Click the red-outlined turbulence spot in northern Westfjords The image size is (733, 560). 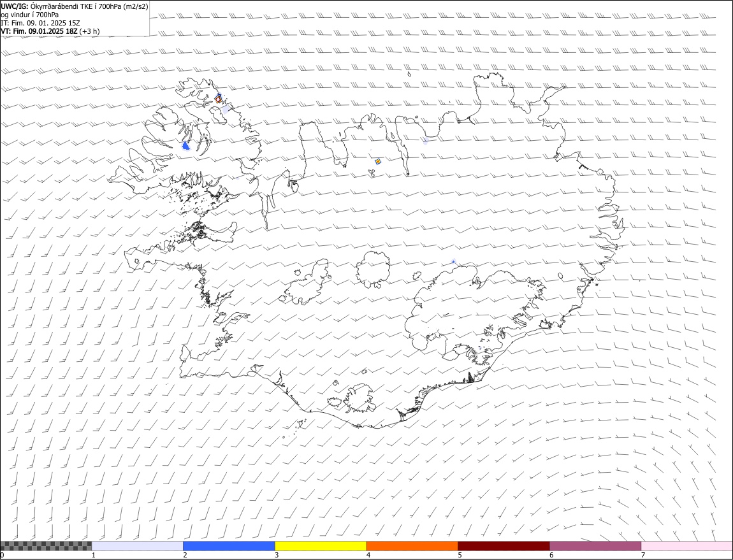[218, 99]
